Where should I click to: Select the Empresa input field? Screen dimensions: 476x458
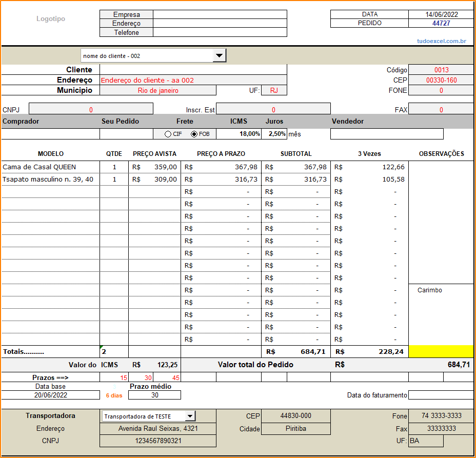coord(220,14)
